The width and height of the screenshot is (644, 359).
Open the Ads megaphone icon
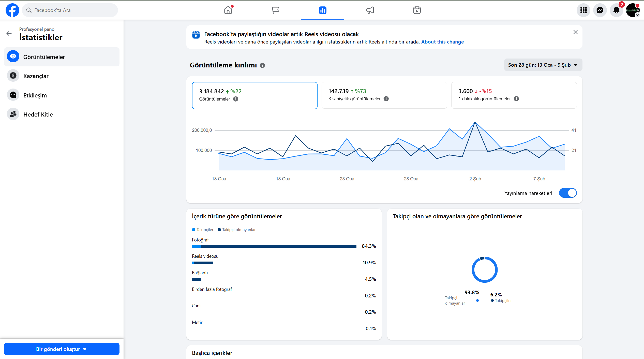pos(370,10)
